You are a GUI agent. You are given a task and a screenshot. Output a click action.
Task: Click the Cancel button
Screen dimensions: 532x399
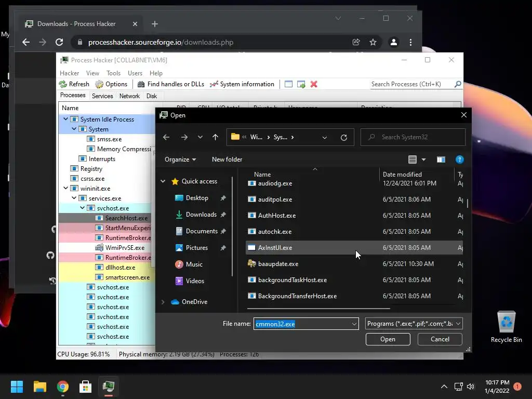[440, 339]
